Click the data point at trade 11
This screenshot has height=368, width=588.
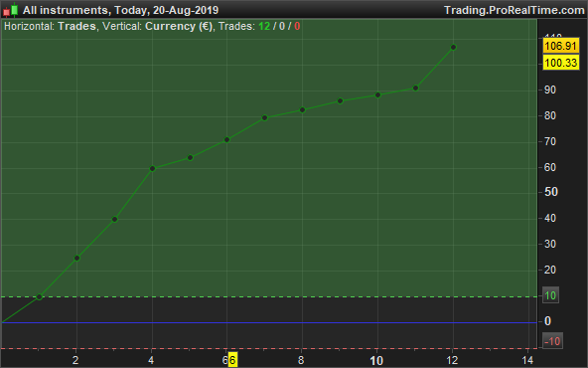tap(415, 89)
